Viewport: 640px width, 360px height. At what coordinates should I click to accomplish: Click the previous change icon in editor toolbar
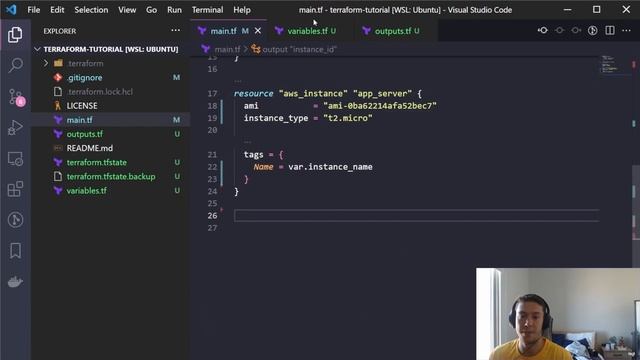559,30
